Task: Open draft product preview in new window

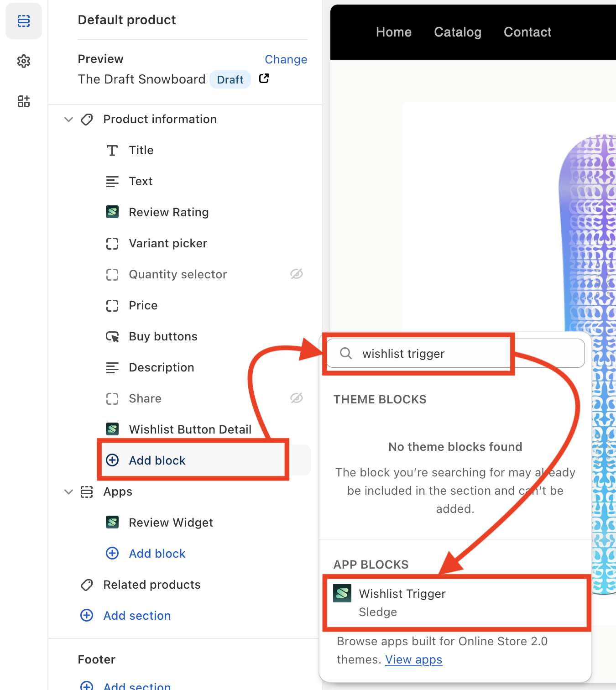Action: 264,78
